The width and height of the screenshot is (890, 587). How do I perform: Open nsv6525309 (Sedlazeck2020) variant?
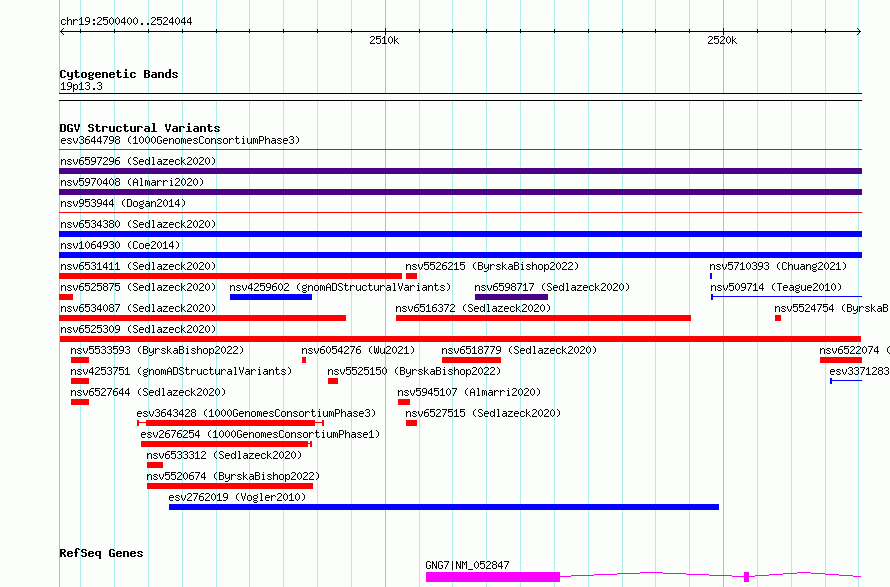coord(138,329)
